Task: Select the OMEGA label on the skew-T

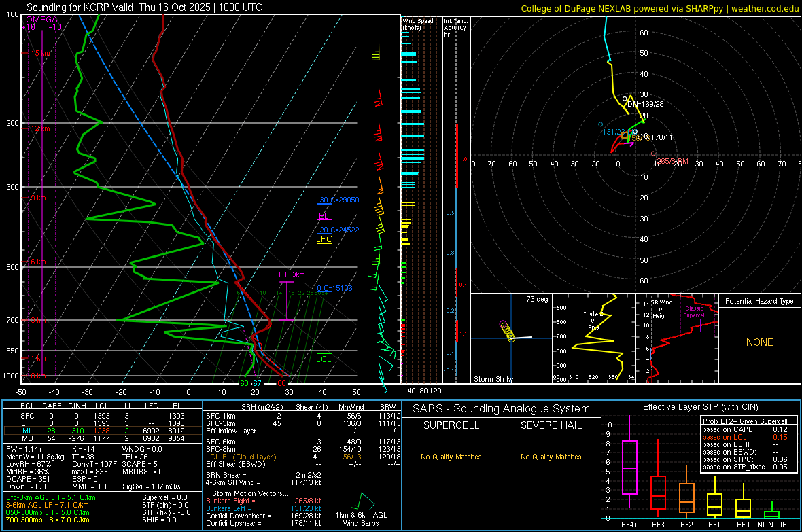Action: click(41, 20)
